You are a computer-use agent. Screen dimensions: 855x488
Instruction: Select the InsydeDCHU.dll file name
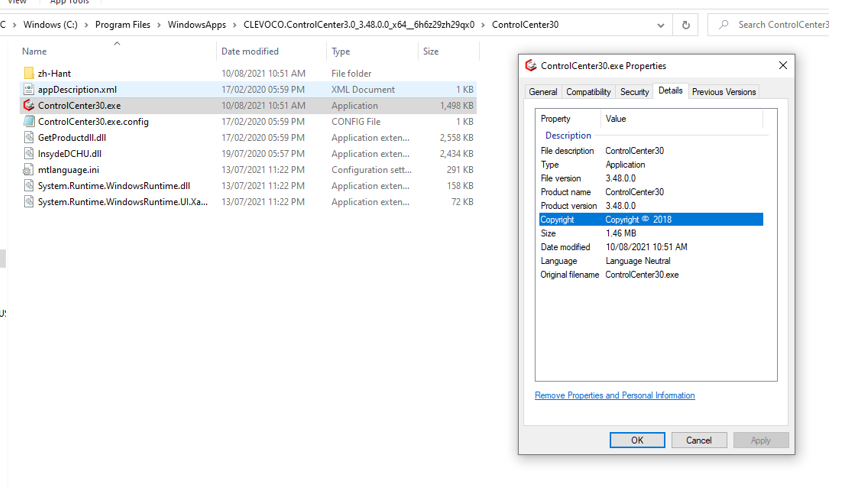(x=70, y=154)
